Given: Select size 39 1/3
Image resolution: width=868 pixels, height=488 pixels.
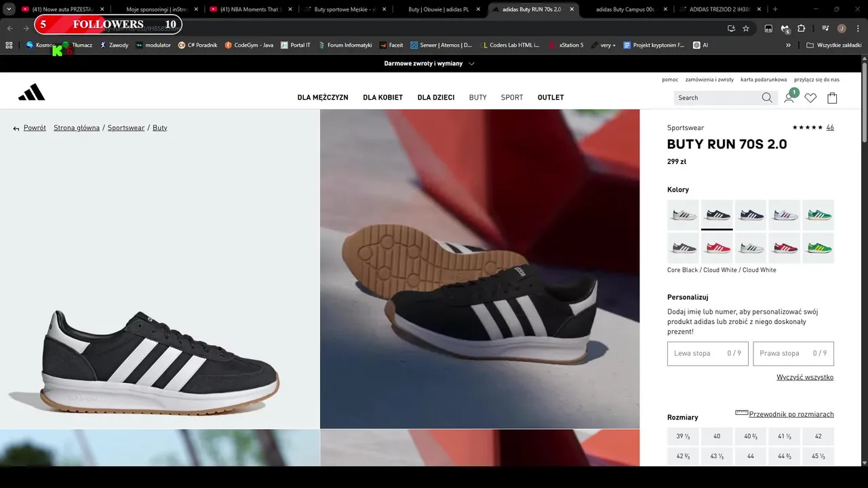Looking at the screenshot, I should 683,436.
